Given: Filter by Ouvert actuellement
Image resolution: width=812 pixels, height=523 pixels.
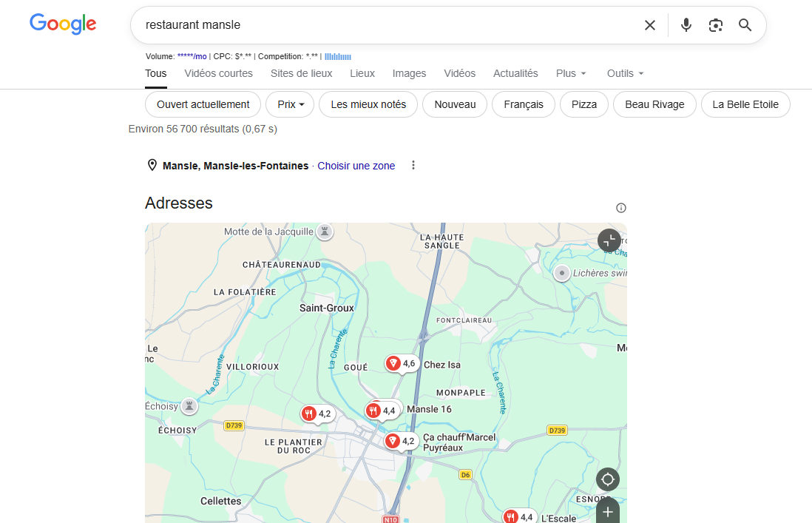Looking at the screenshot, I should pyautogui.click(x=203, y=104).
